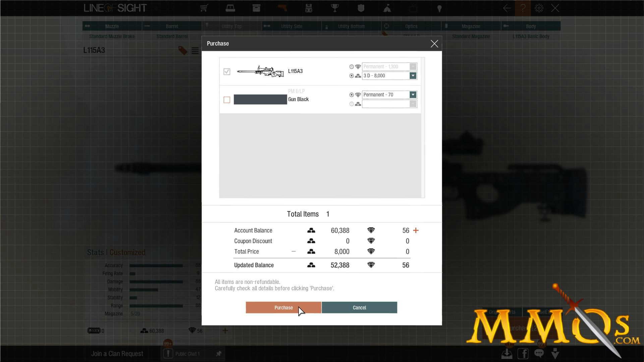
Task: Open the armor vest icon
Action: 309,8
